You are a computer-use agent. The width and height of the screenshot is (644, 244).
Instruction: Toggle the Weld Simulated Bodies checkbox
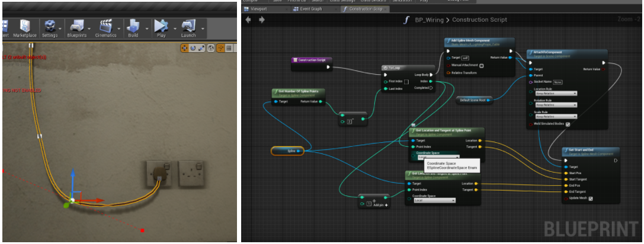tap(568, 124)
